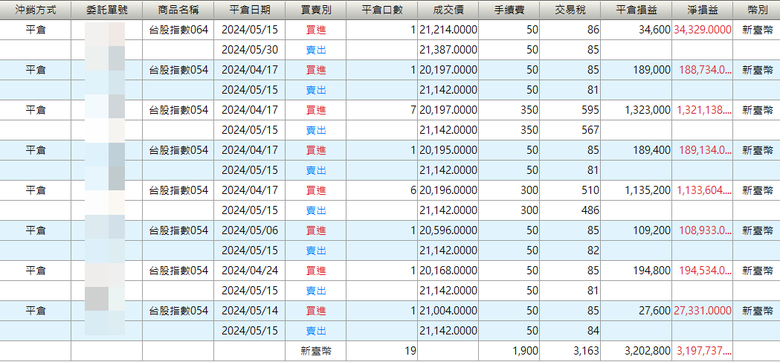
Task: Select the 109,200 profit cell
Action: point(636,230)
